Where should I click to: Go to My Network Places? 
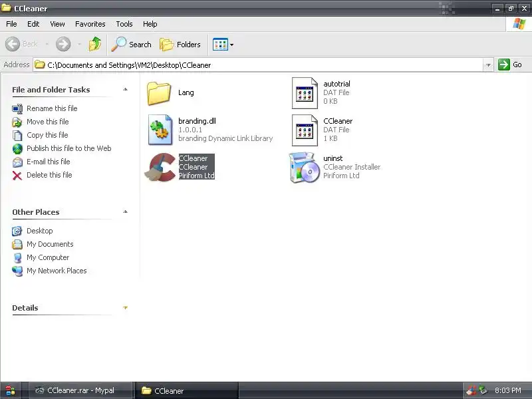coord(57,271)
